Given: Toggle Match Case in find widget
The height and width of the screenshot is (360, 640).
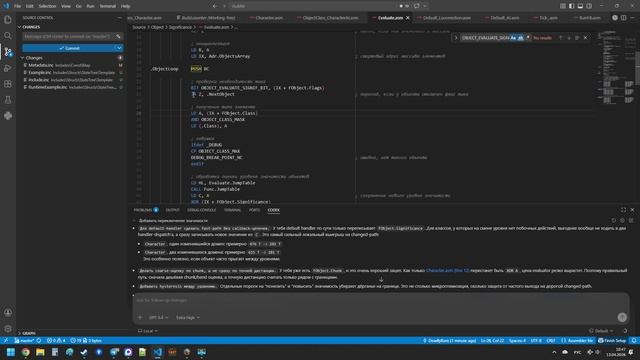Looking at the screenshot, I should pyautogui.click(x=513, y=38).
